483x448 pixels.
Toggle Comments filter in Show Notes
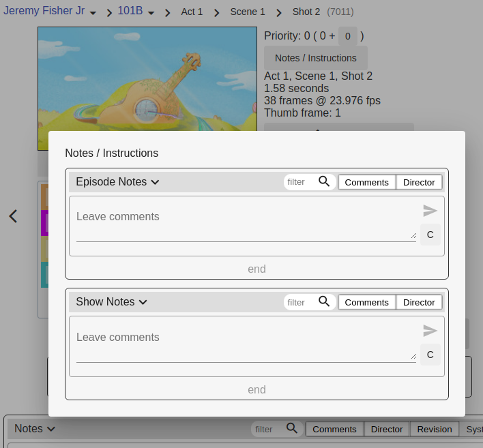pyautogui.click(x=366, y=302)
